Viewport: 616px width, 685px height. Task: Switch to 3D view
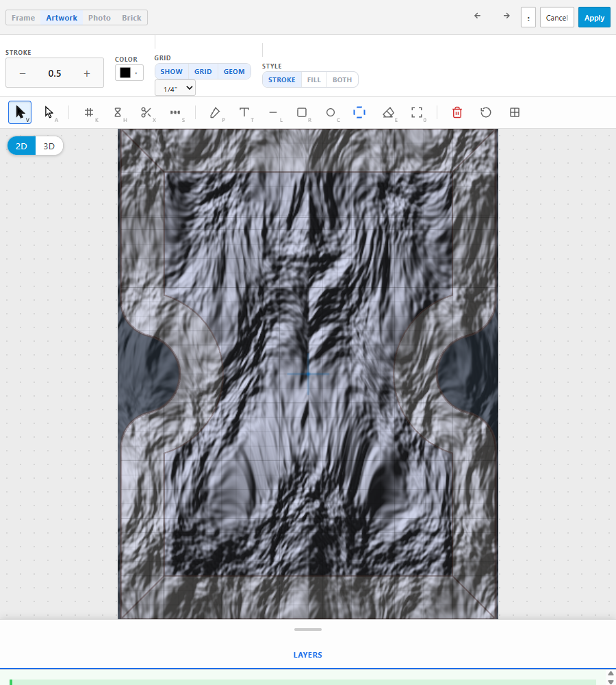click(x=49, y=146)
